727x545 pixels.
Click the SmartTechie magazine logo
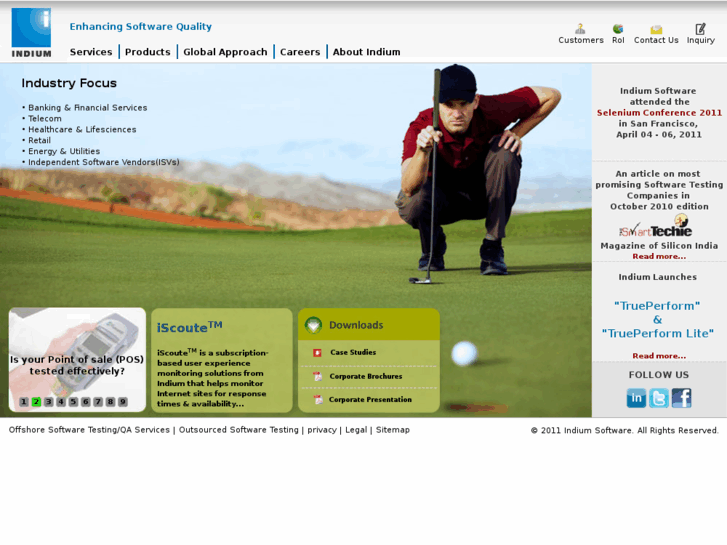click(x=656, y=226)
